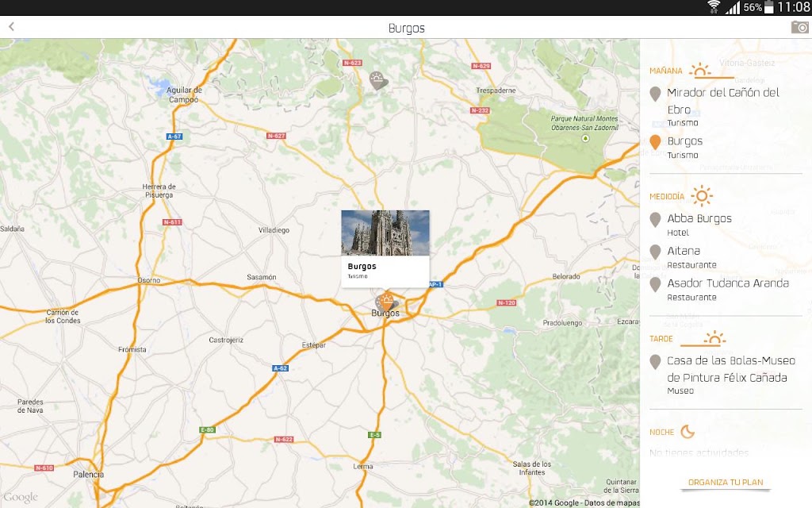Screen dimensions: 812x508
Task: Tap the orange map marker on Burgos
Action: 386,301
